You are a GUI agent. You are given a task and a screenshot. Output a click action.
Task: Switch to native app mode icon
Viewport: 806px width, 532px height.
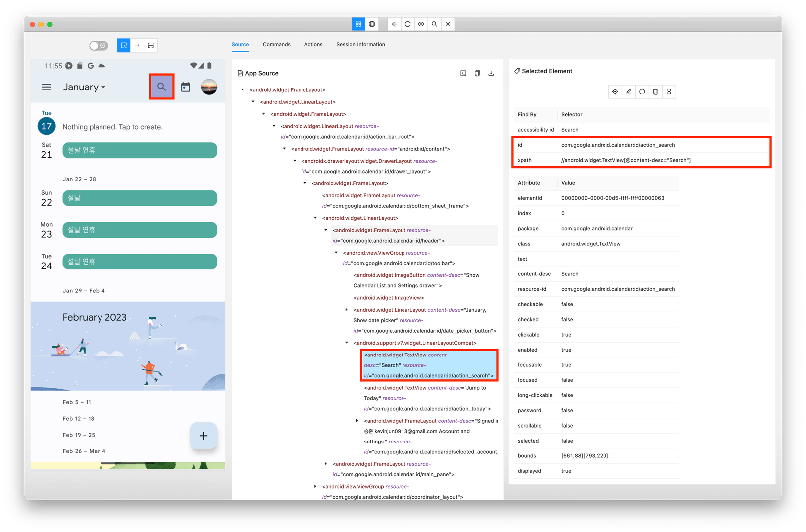(x=358, y=24)
